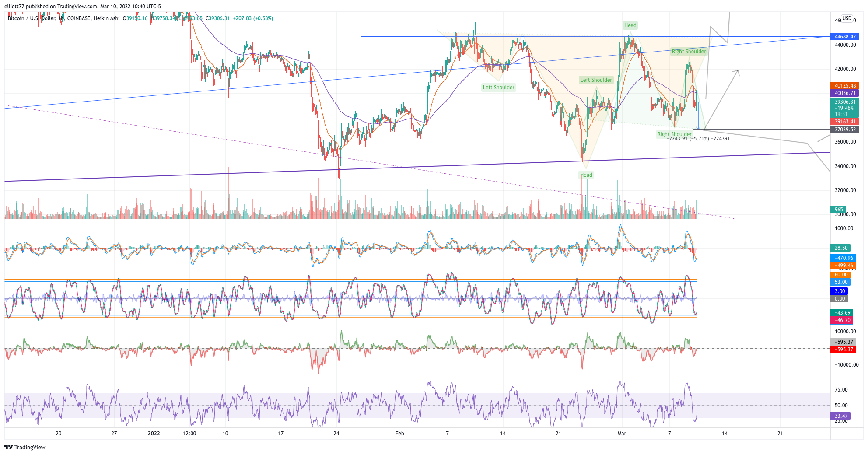Click the dark blue 3.00 label
Image resolution: width=868 pixels, height=455 pixels.
839,291
